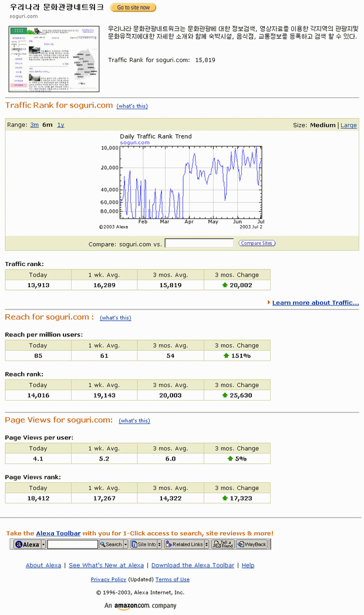Click the green up arrow next to 151%
Screen dimensions: 364x615
(226, 355)
